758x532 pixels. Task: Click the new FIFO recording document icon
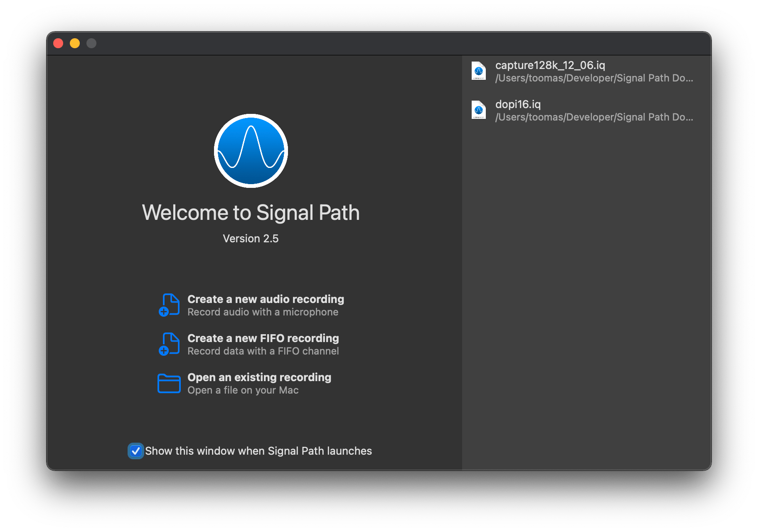click(169, 344)
